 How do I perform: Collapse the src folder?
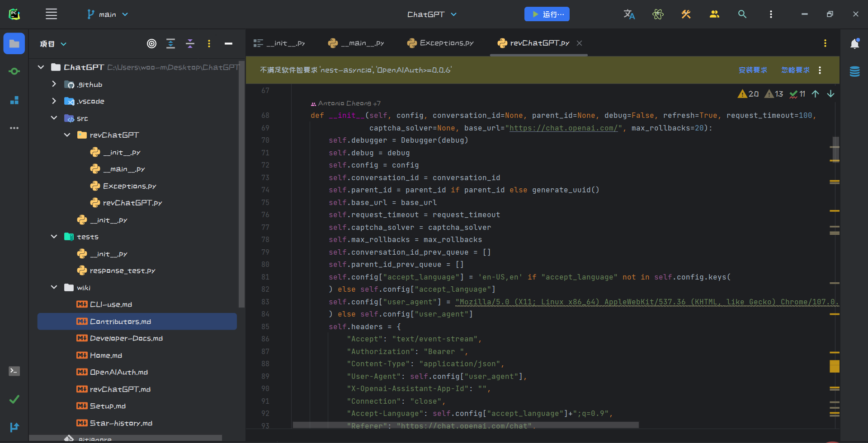pos(54,118)
